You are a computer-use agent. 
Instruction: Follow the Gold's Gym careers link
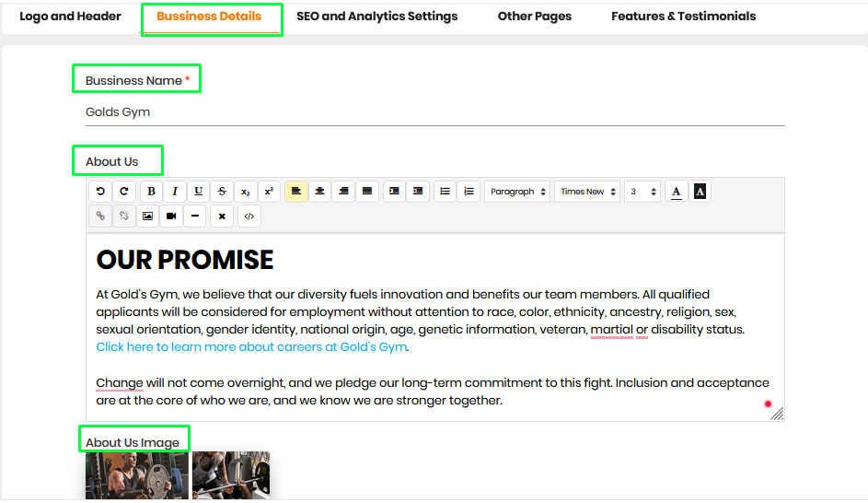[251, 346]
